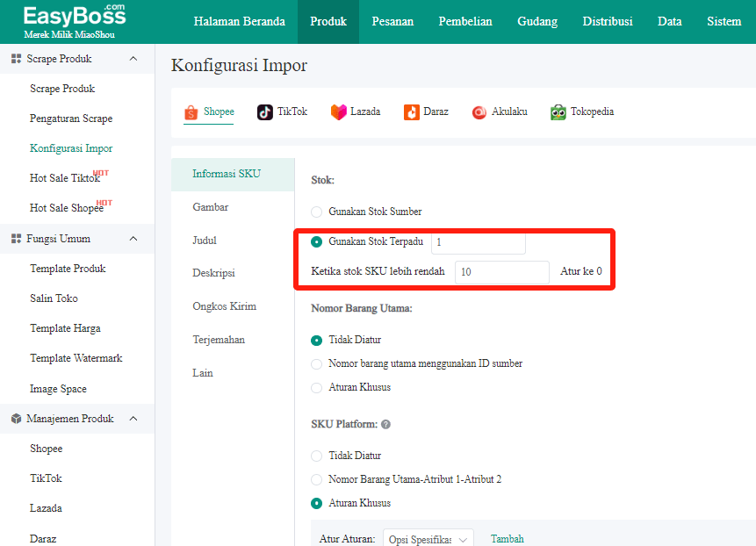Click the low stock threshold field

[x=502, y=272]
